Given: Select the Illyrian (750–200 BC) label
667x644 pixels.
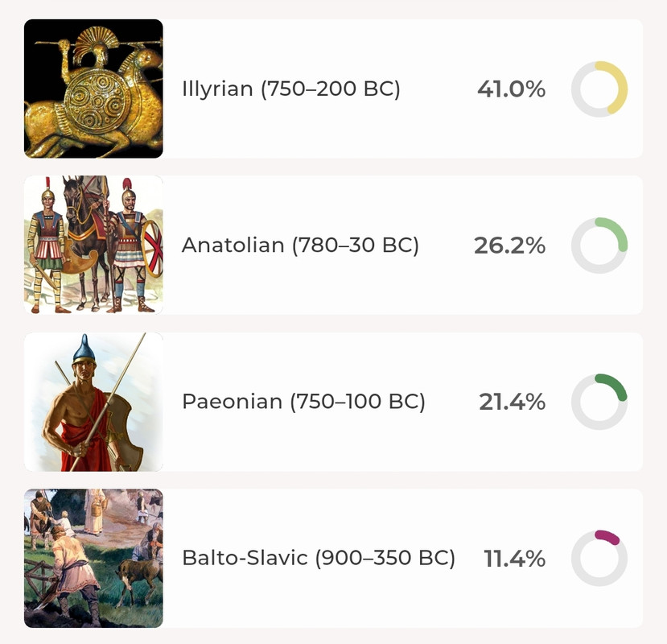Looking at the screenshot, I should (291, 89).
